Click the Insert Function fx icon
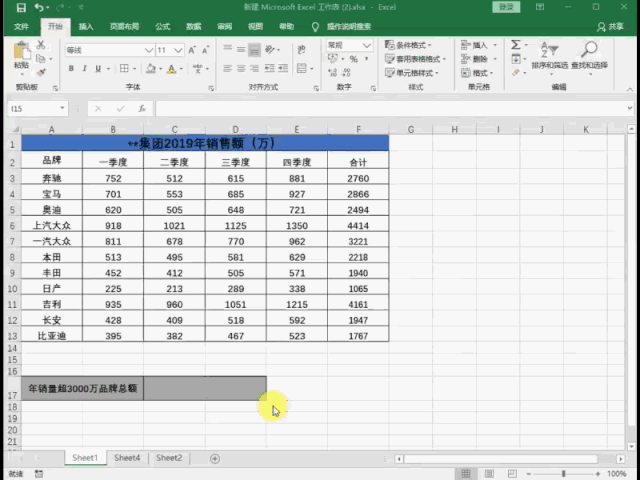The width and height of the screenshot is (640, 480). 142,109
